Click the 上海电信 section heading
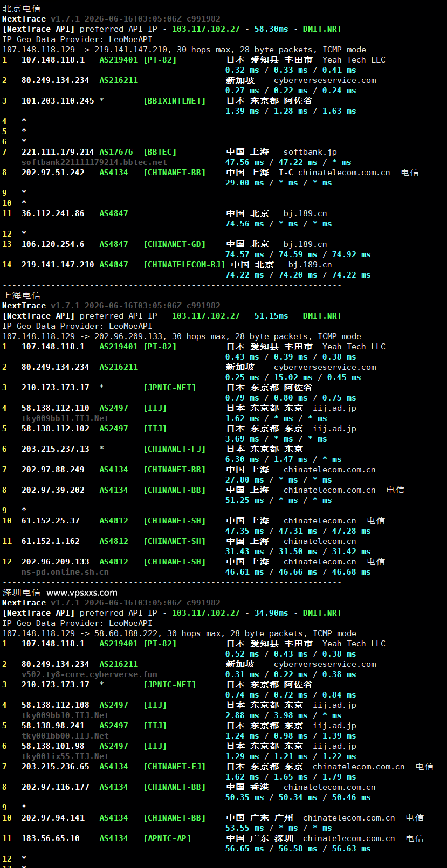Viewport: 447px width, 868px height. click(21, 295)
